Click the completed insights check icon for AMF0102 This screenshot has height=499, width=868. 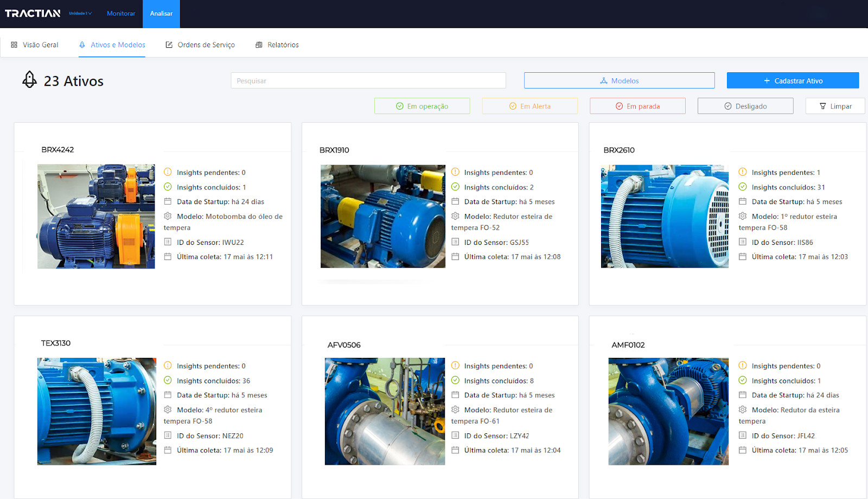point(743,380)
